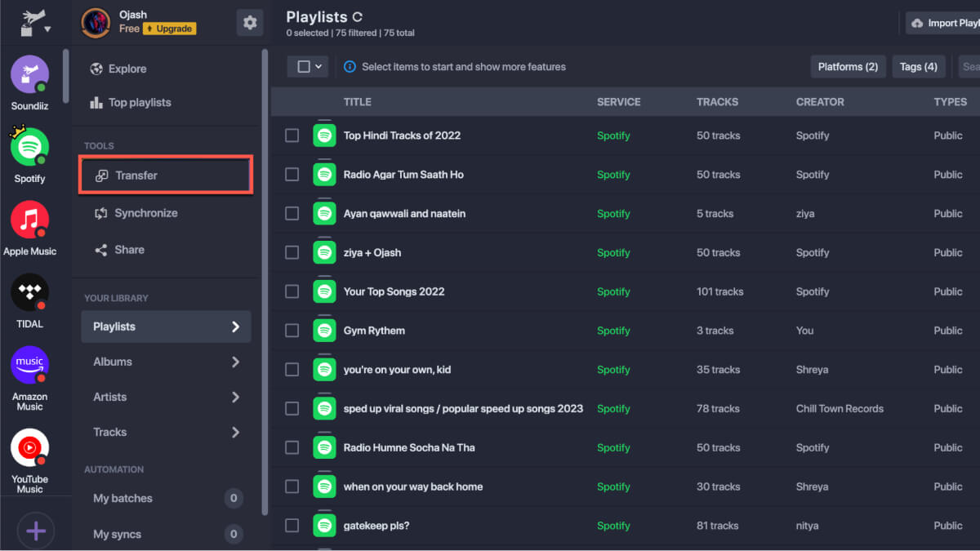Image resolution: width=980 pixels, height=551 pixels.
Task: Open the select-all dropdown above the list
Action: point(308,67)
